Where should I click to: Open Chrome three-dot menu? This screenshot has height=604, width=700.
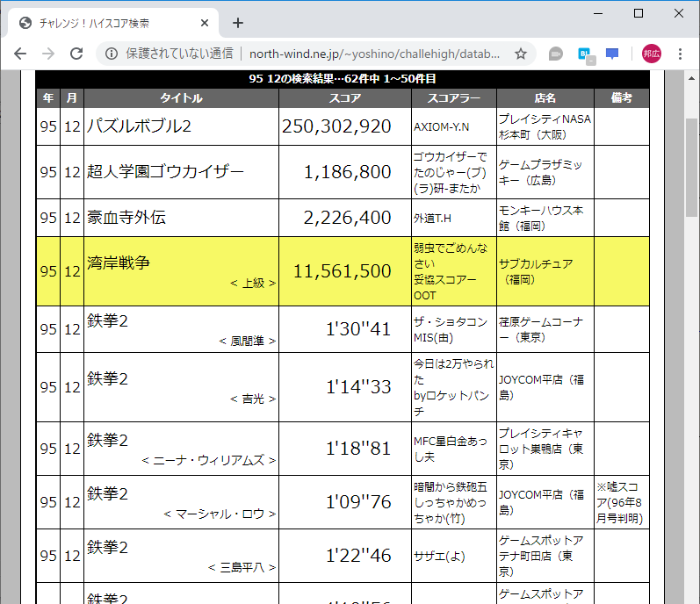(680, 54)
